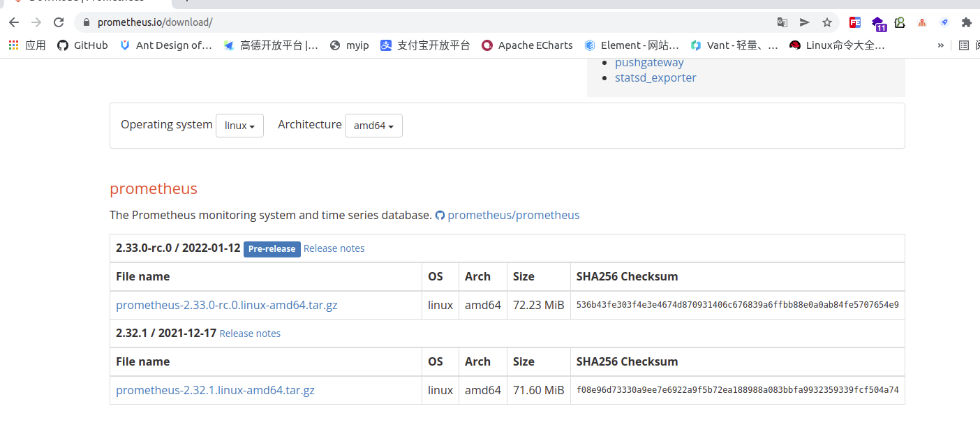Download prometheus-2.33.0-rc.0.linux-amd64.tar.gz
The width and height of the screenshot is (980, 427).
(227, 305)
